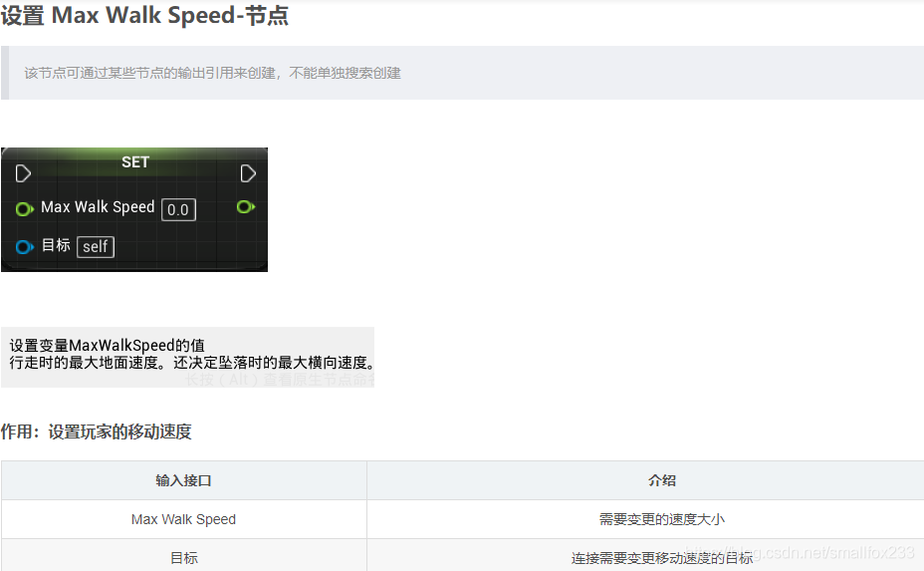Viewport: 924px width, 571px height.
Task: Click the SET node input execution pin
Action: coord(23,173)
